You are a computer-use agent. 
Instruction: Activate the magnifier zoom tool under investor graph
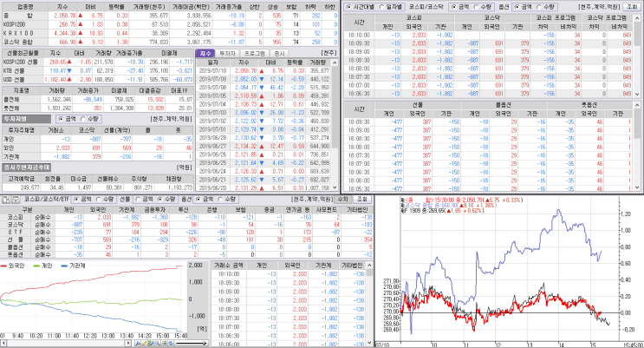tap(158, 343)
